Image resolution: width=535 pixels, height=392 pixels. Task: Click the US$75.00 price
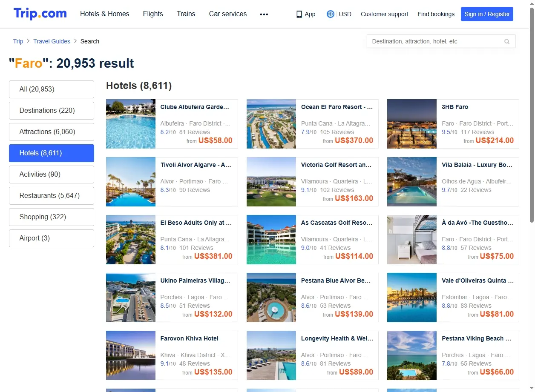pyautogui.click(x=497, y=256)
